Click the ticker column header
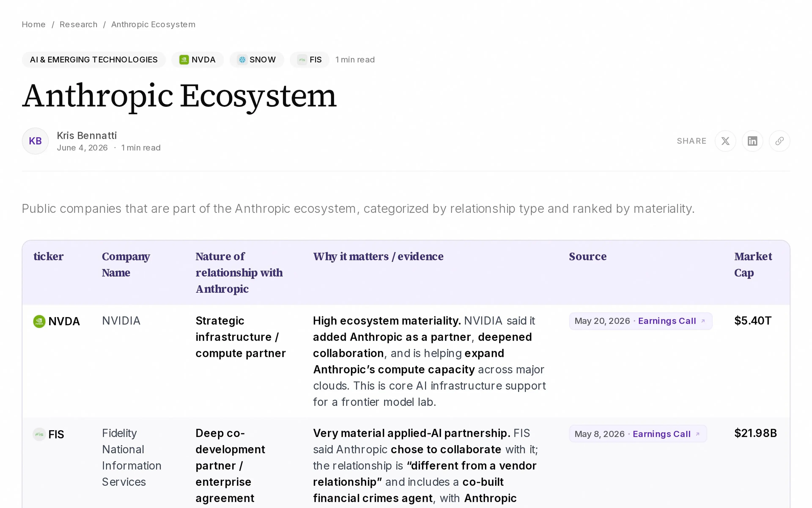Image resolution: width=812 pixels, height=508 pixels. pyautogui.click(x=49, y=256)
